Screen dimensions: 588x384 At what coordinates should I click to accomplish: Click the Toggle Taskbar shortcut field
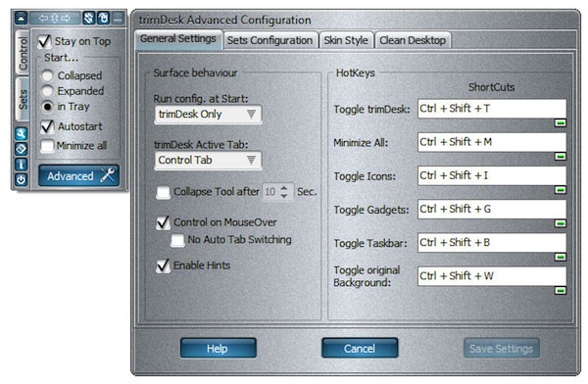[x=492, y=243]
